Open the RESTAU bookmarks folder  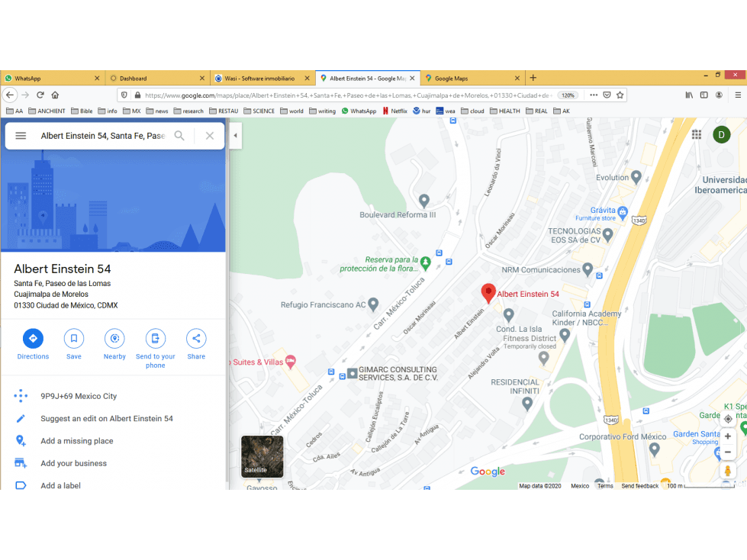224,111
